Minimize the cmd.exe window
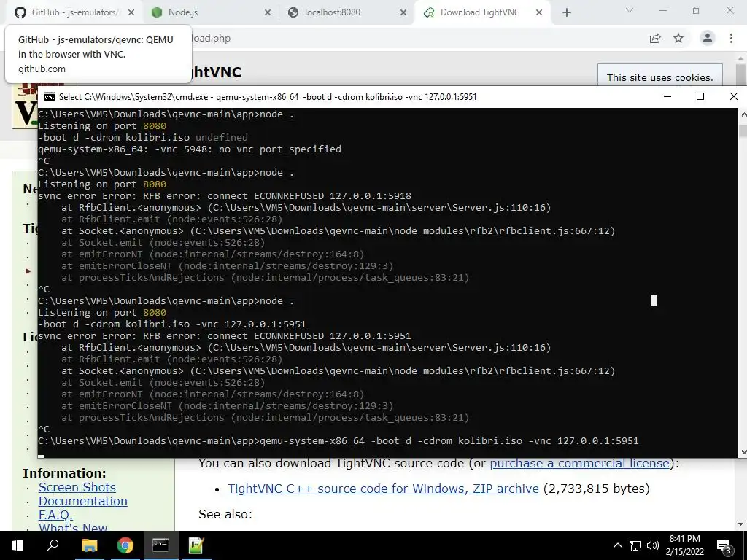This screenshot has width=747, height=560. point(667,97)
